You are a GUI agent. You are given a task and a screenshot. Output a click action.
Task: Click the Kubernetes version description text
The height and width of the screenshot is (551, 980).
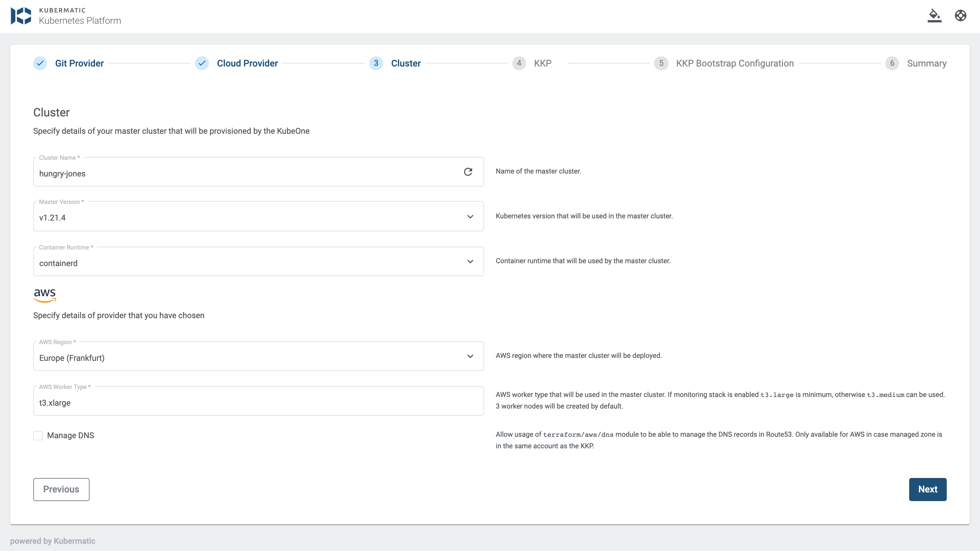584,216
